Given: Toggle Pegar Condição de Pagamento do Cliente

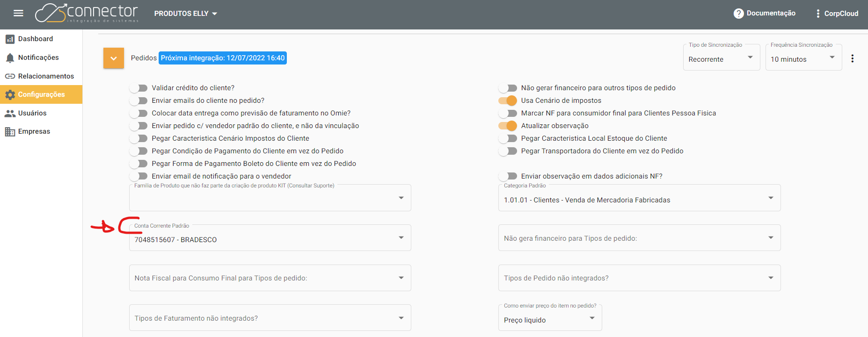Looking at the screenshot, I should tap(139, 151).
